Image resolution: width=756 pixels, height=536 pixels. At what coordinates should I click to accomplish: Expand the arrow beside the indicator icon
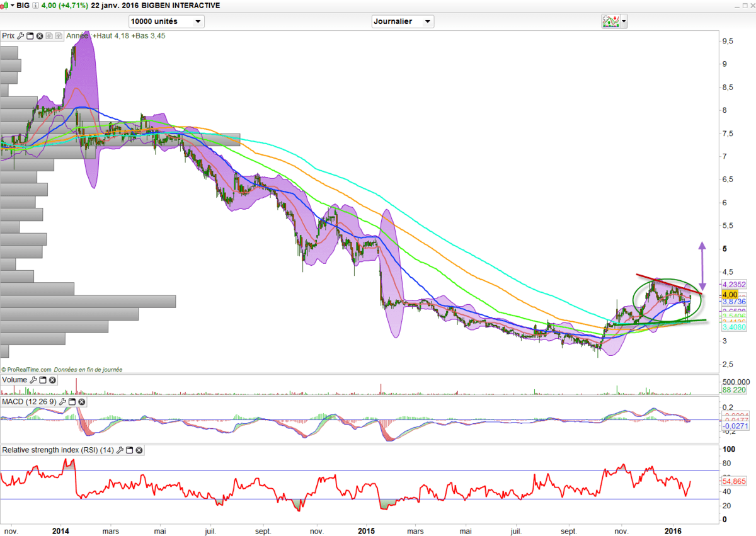pos(624,21)
